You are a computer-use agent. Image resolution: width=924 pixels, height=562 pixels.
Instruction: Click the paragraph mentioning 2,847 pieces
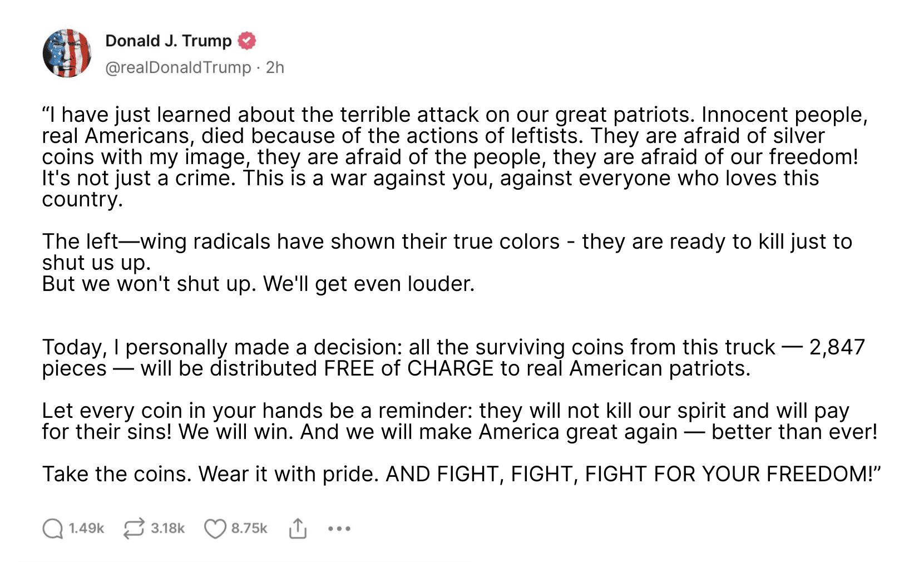453,347
